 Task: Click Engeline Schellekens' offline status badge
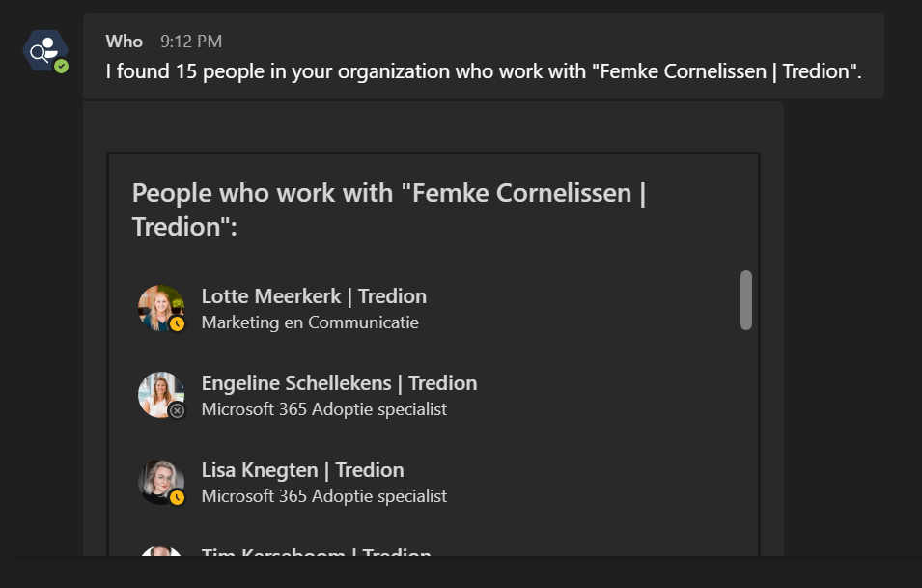(177, 411)
